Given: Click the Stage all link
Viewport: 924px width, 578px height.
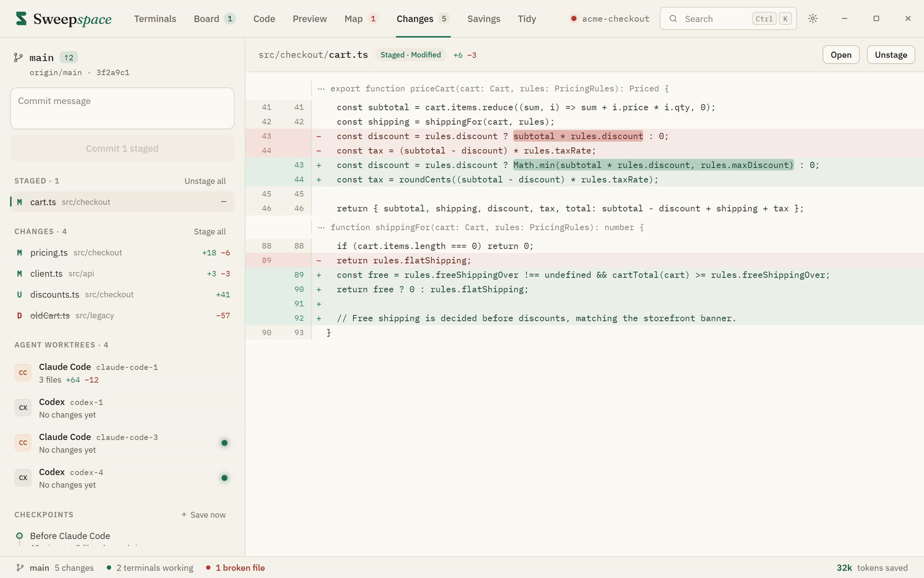Looking at the screenshot, I should click(x=210, y=232).
